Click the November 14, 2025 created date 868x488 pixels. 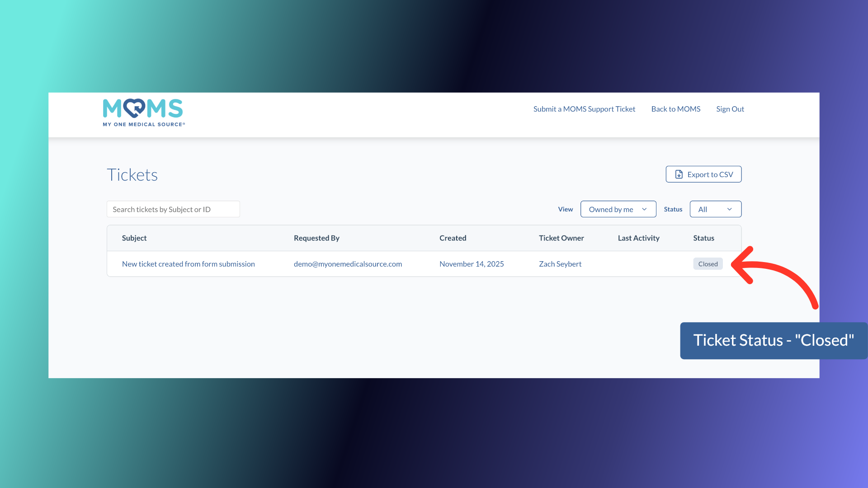(471, 264)
